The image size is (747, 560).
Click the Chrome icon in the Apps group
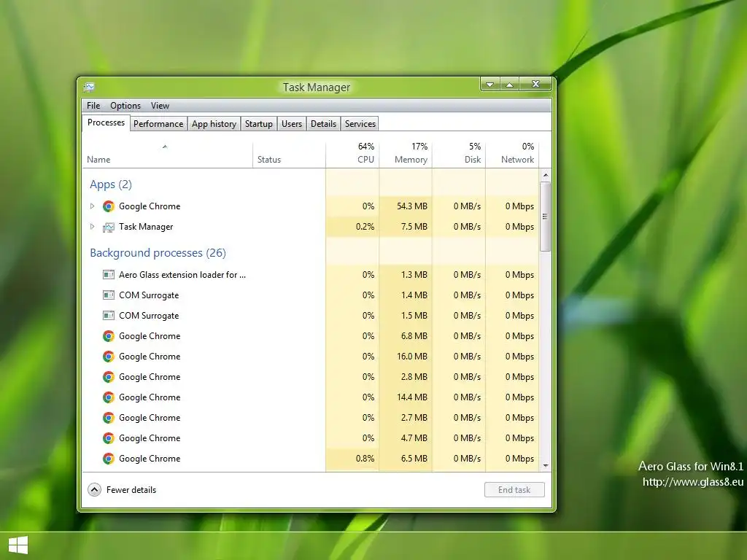pyautogui.click(x=109, y=206)
